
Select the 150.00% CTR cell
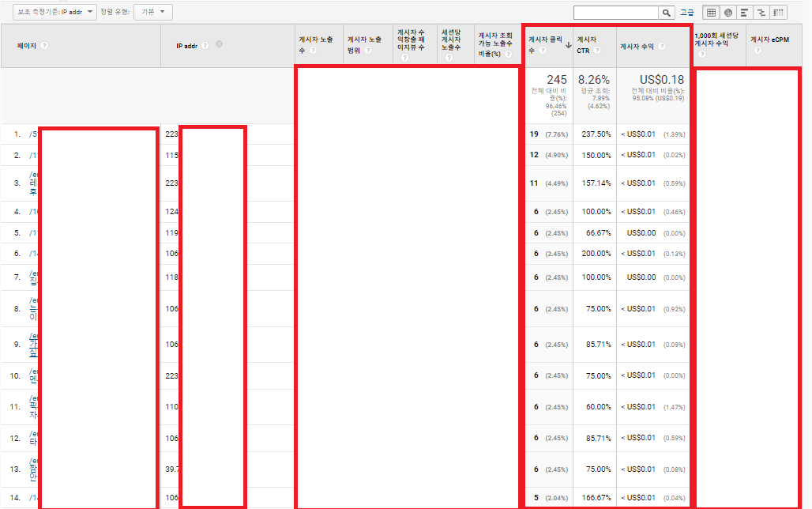pyautogui.click(x=596, y=155)
